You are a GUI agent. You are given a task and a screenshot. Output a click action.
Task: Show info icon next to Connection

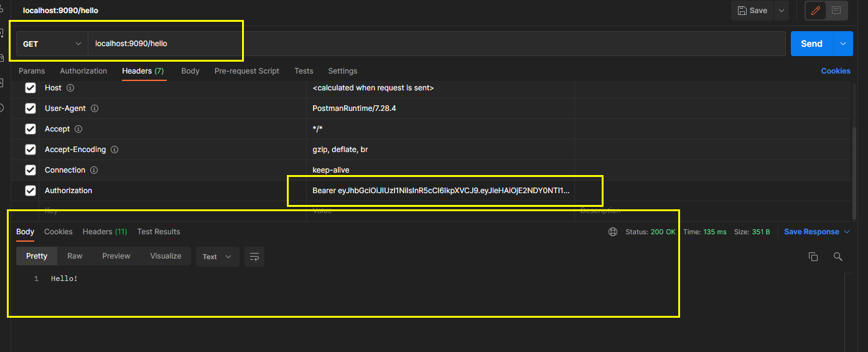click(x=93, y=170)
